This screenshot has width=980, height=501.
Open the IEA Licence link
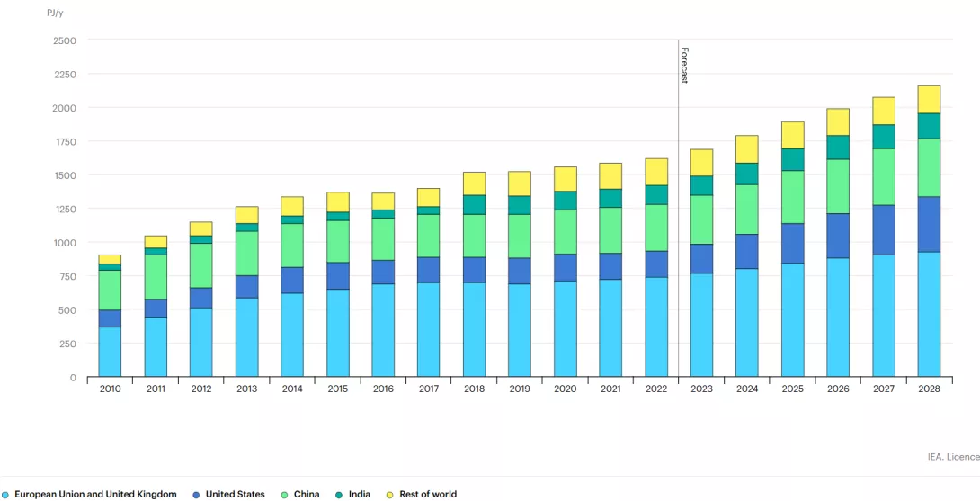point(954,457)
